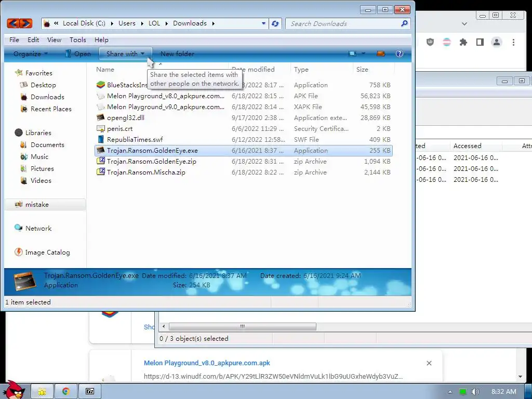Open the Edit menu
The image size is (532, 399).
pyautogui.click(x=33, y=39)
